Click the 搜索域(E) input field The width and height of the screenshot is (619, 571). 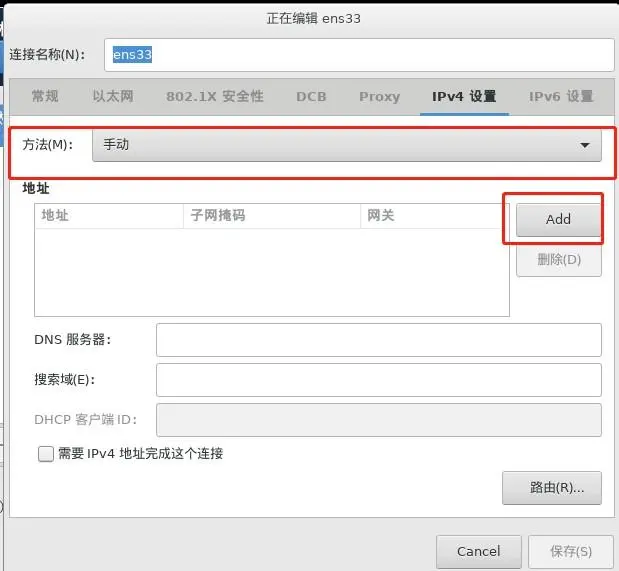tap(379, 380)
